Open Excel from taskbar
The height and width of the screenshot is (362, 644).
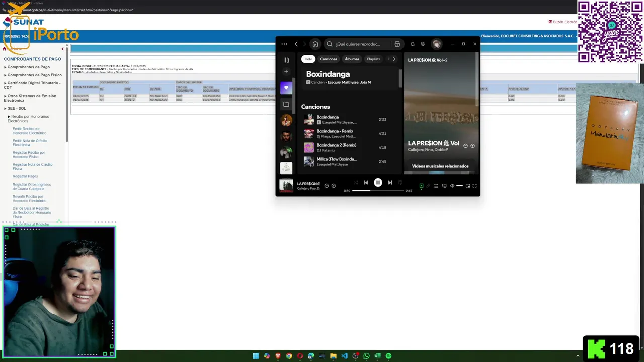pos(377,356)
